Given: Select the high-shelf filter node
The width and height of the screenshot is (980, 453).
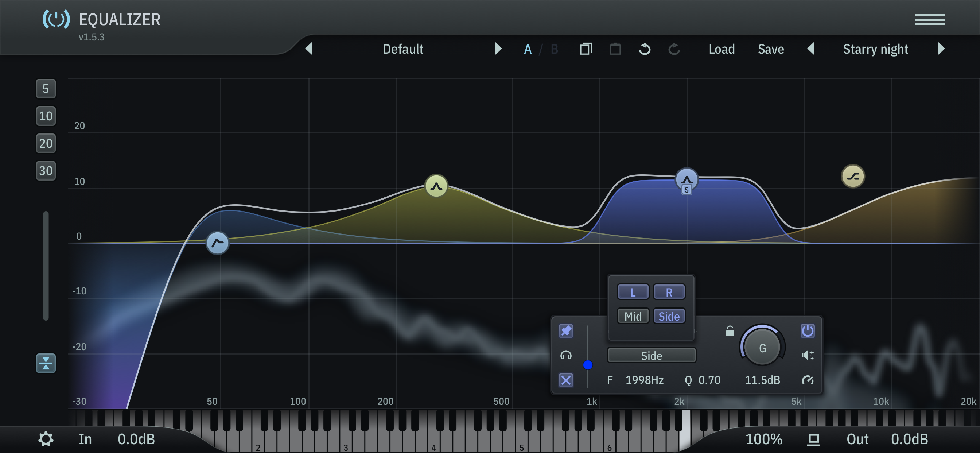Looking at the screenshot, I should click(x=852, y=176).
